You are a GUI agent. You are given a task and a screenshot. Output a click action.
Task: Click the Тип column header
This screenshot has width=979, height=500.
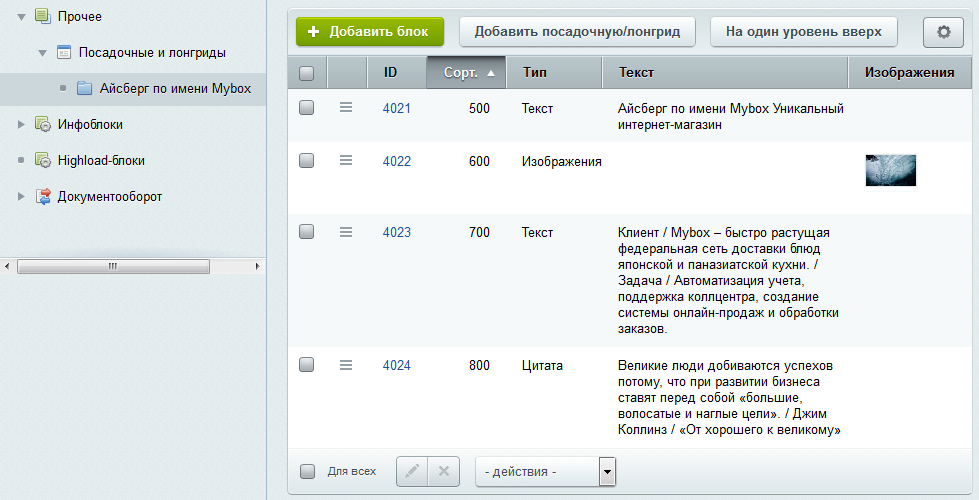tap(554, 72)
